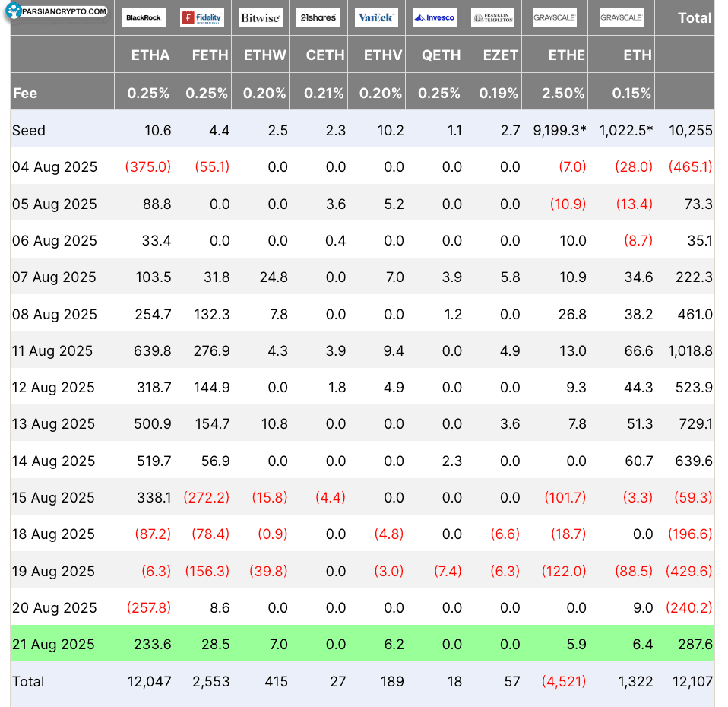Select the 14 Aug 2025 row date
The width and height of the screenshot is (728, 707).
pyautogui.click(x=53, y=461)
